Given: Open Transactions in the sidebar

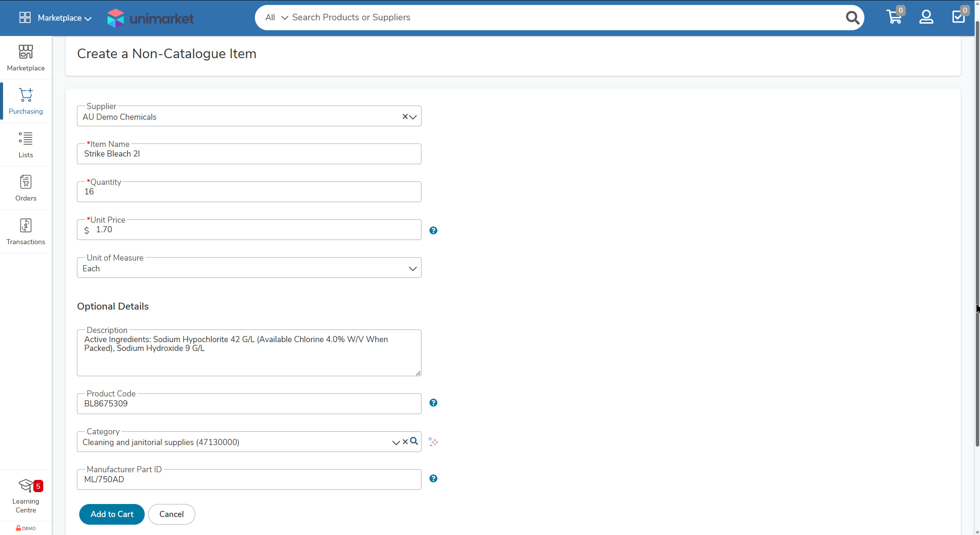Looking at the screenshot, I should (x=26, y=232).
